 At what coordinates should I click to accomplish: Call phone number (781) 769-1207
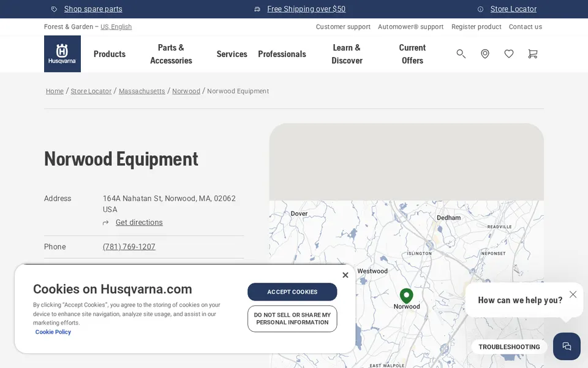[129, 247]
